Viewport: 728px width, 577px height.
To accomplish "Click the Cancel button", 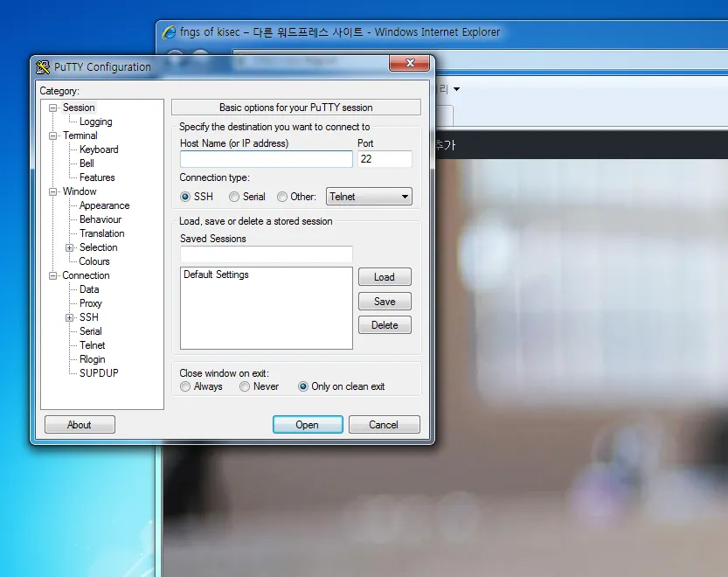I will pyautogui.click(x=384, y=425).
